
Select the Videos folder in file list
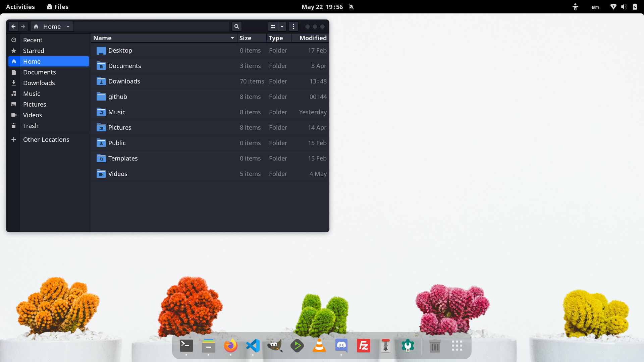click(x=210, y=174)
